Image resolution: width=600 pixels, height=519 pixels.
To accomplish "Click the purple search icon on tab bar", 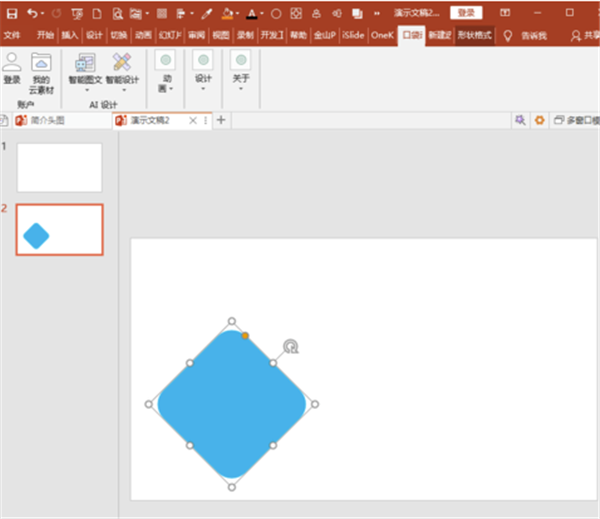I will (520, 120).
